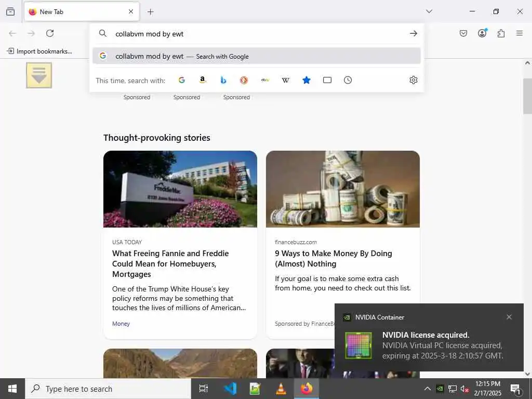This screenshot has width=532, height=399.
Task: Open network status tray icon
Action: click(x=453, y=389)
